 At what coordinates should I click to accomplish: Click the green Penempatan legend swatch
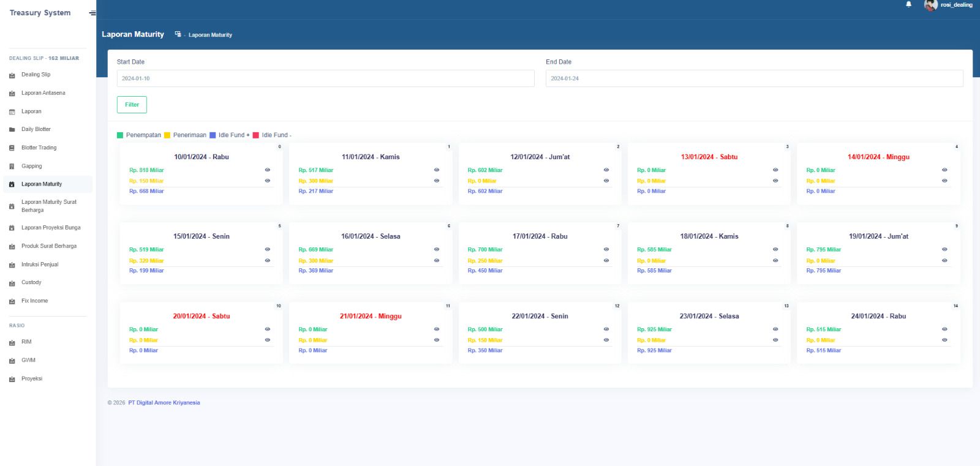coord(120,135)
